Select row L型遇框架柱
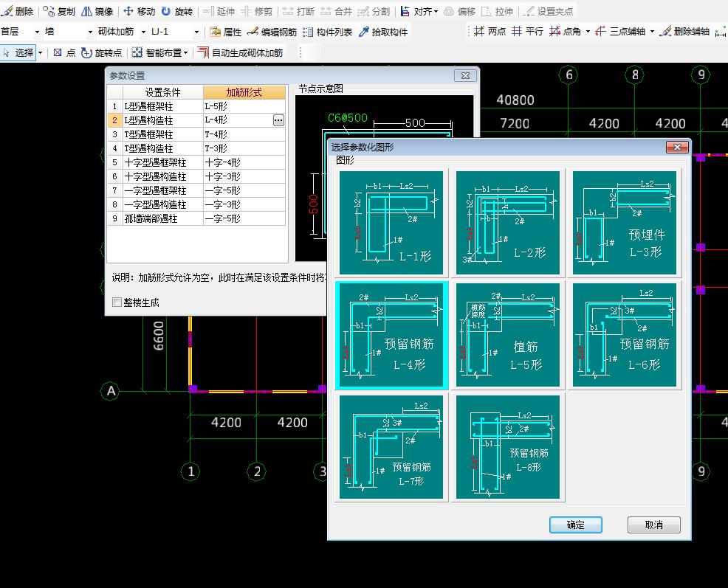Viewport: 728px width, 588px height. (x=196, y=106)
